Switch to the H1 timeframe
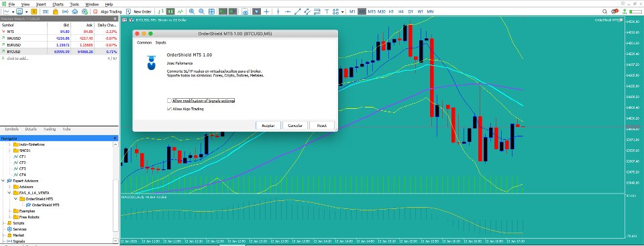Screen dimensions: 644x246 tap(391, 11)
